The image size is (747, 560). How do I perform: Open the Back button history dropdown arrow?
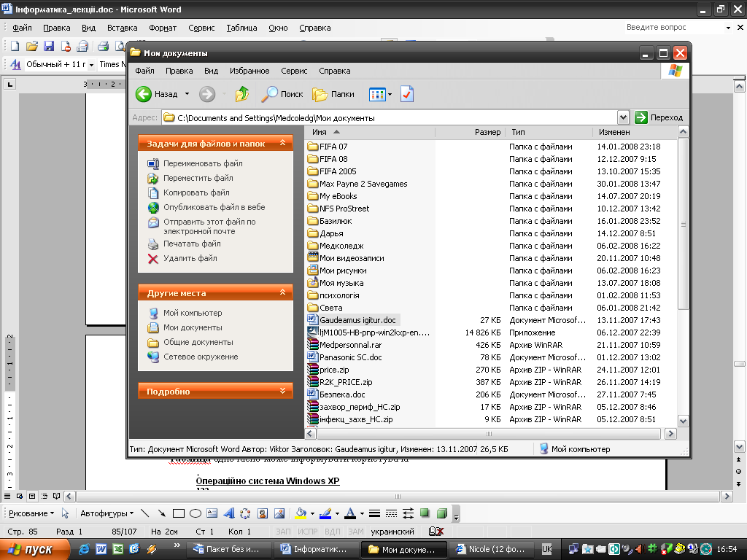click(x=187, y=94)
